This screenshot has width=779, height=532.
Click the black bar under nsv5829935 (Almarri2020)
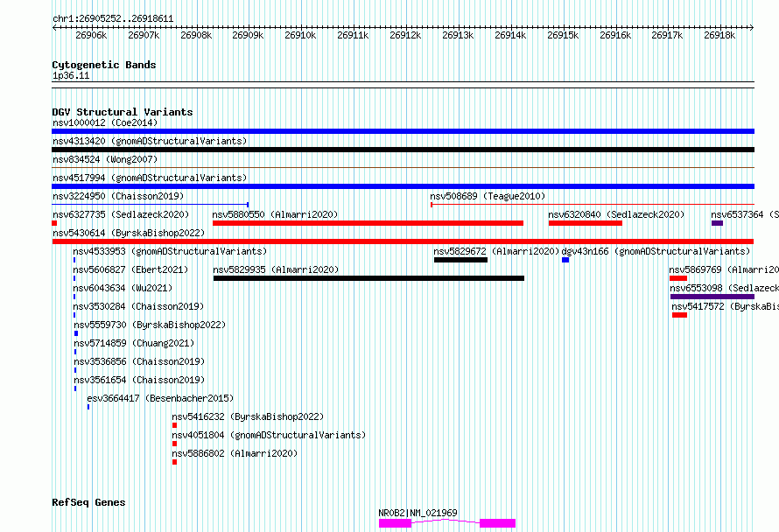pos(368,278)
